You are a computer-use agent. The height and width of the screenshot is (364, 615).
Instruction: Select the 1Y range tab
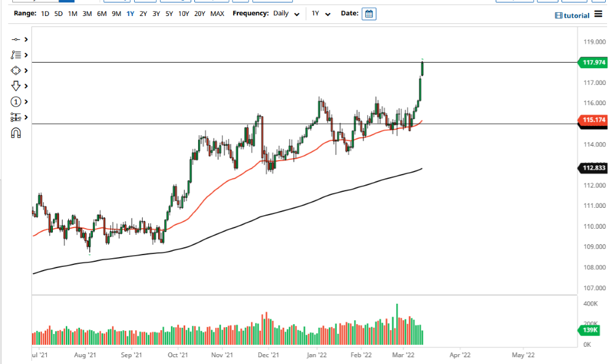(130, 13)
